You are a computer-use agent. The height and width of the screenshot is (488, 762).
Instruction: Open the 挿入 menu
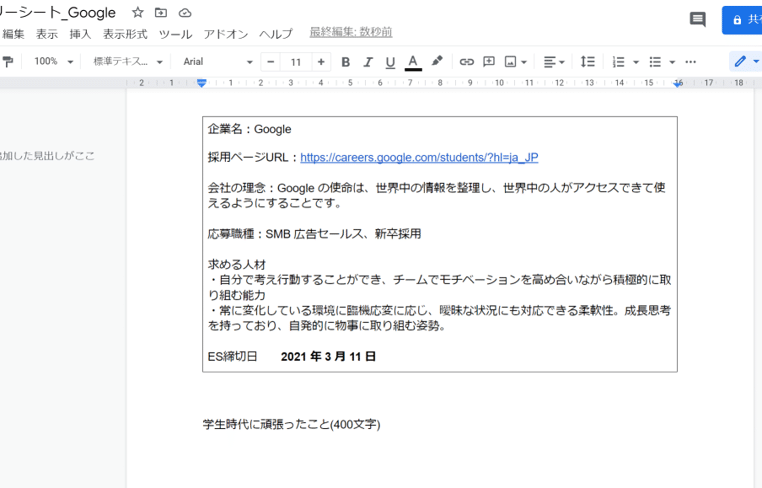(80, 34)
